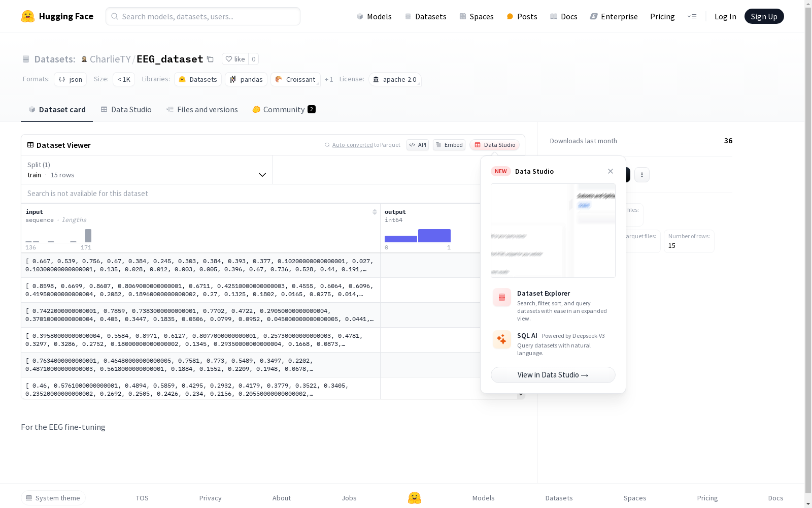Screen dimensions: 812x508
Task: Sort the input column
Action: click(375, 212)
